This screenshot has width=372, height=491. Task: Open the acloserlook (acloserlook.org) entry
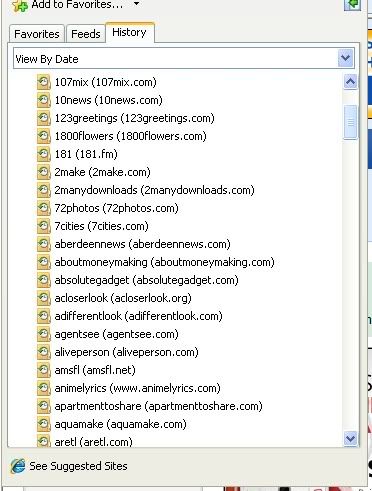(x=123, y=298)
